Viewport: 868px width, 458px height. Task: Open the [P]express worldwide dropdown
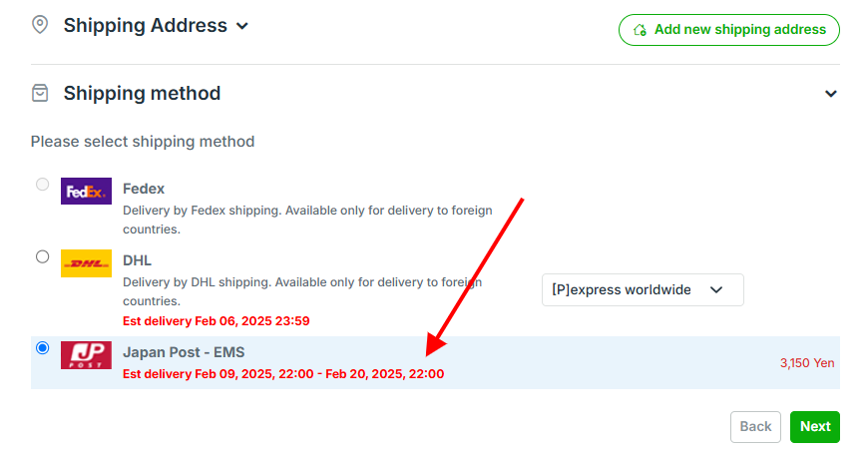pos(643,289)
